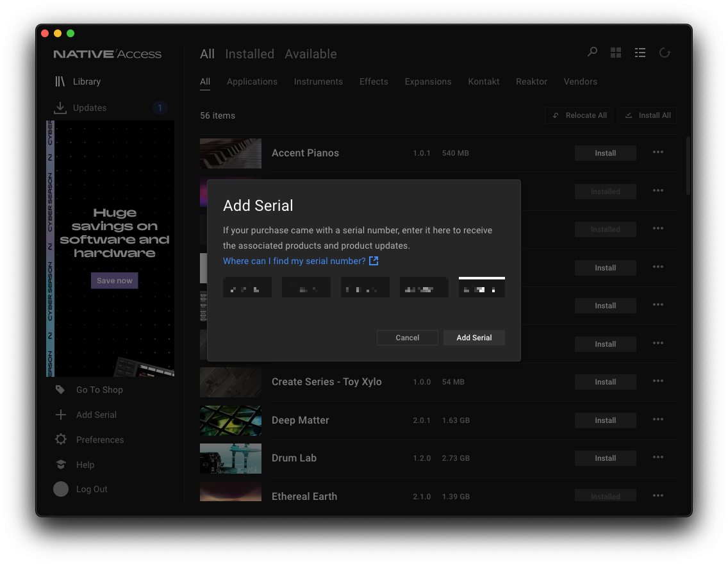Select the Applications category tab
The width and height of the screenshot is (728, 564).
coord(252,81)
